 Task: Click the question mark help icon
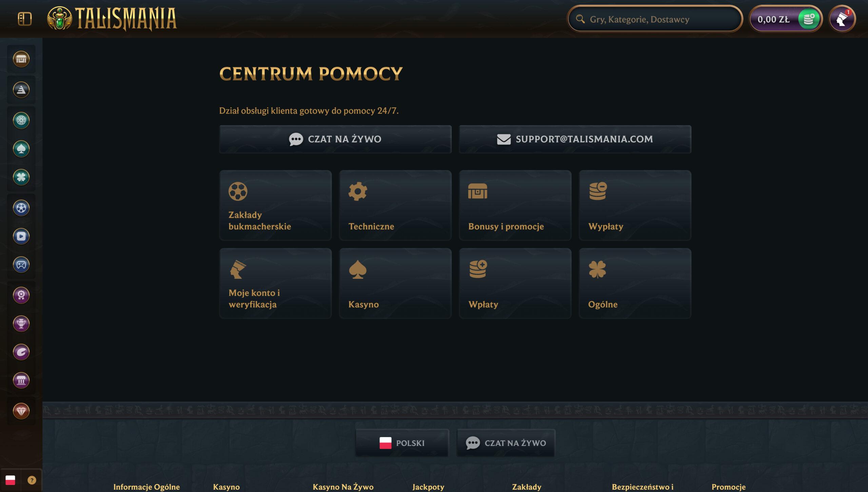(x=32, y=480)
